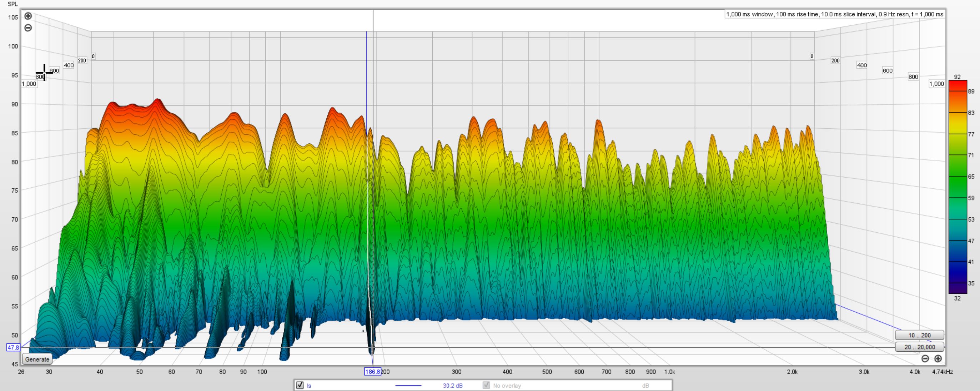Image resolution: width=980 pixels, height=391 pixels.
Task: Click the '95' label on SPL axis
Action: point(14,75)
